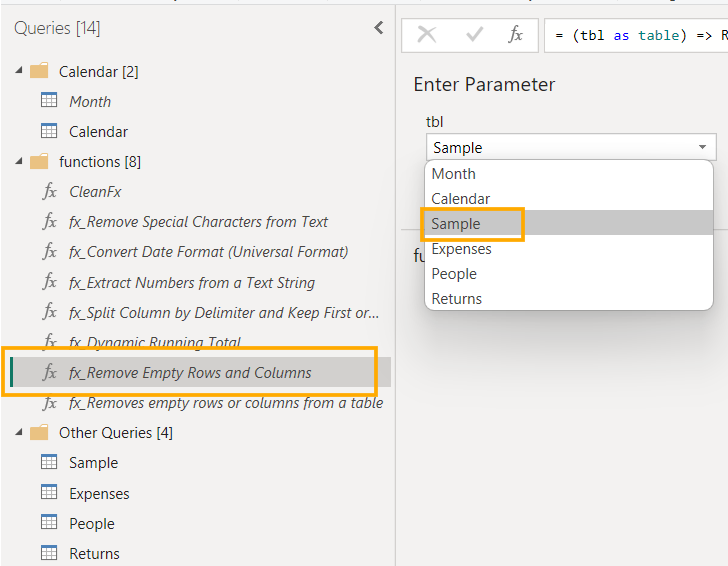Click table icon beside the People query

click(49, 523)
